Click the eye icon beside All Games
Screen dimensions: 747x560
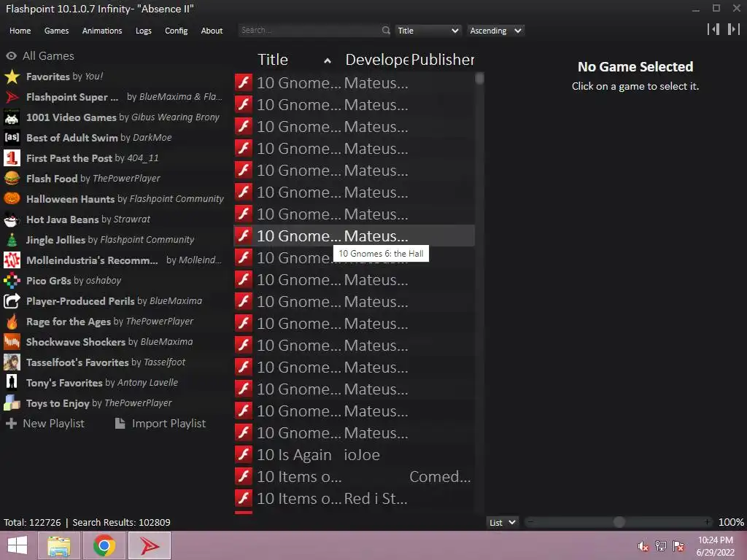12,55
